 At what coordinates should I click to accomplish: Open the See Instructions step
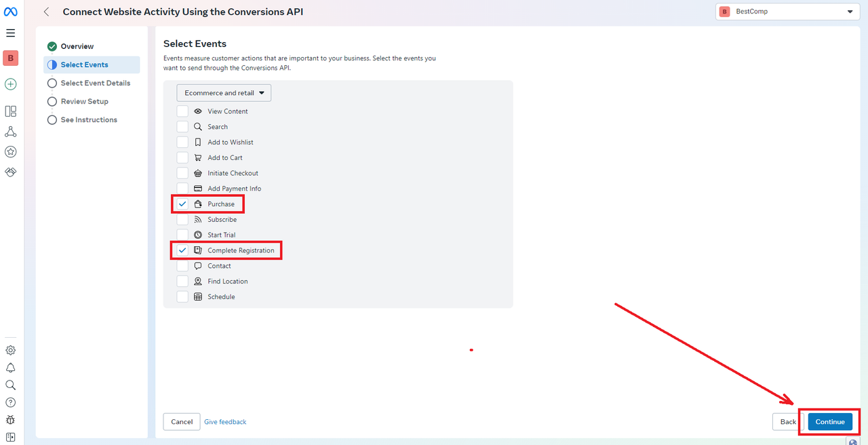(82, 119)
